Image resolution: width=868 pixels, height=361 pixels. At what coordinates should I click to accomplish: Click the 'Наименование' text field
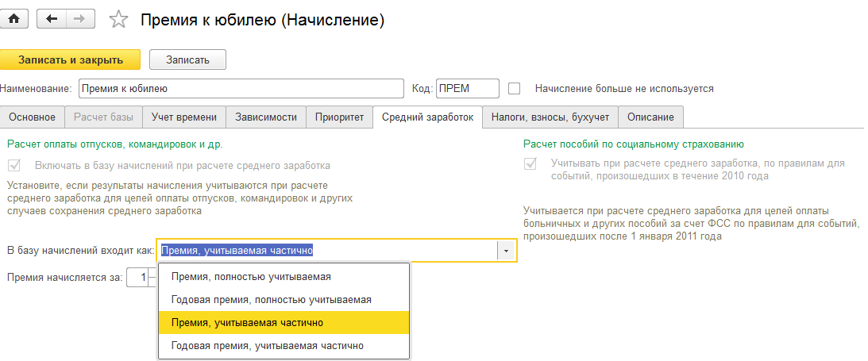241,89
